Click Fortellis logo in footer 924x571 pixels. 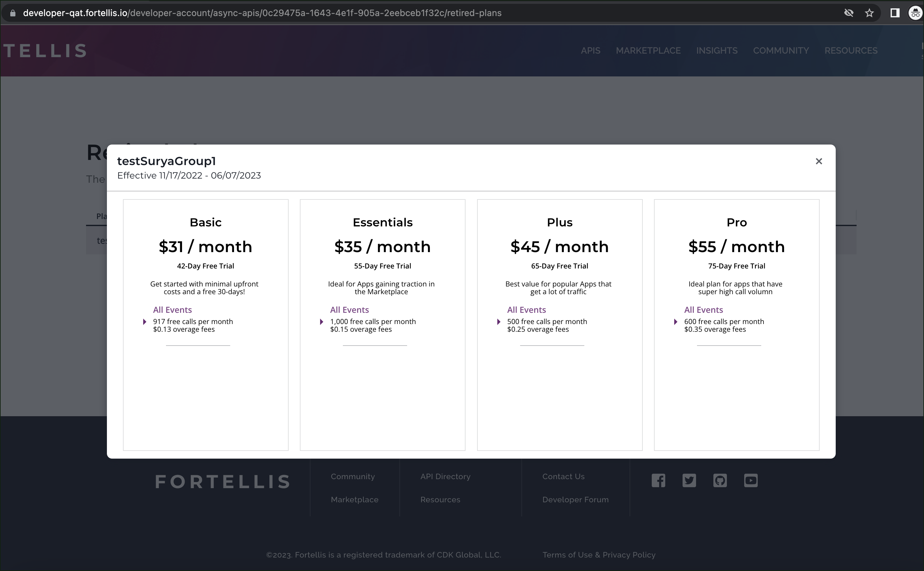coord(223,481)
